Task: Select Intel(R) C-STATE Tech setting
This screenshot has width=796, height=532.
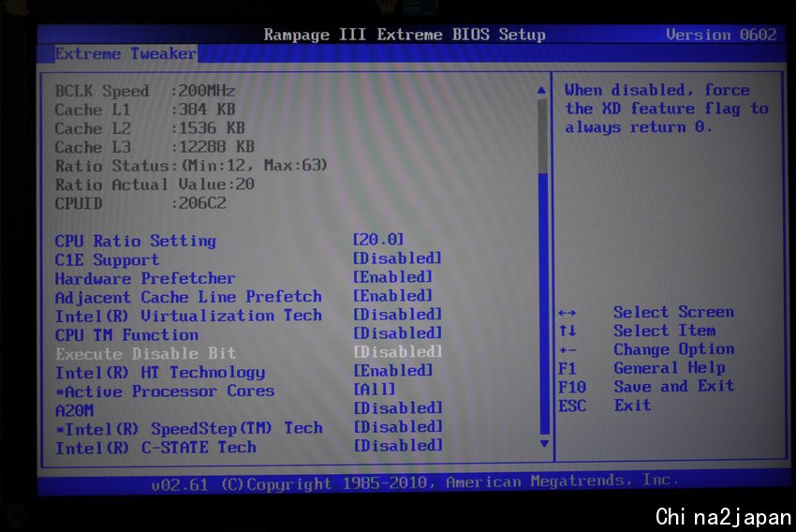Action: click(x=155, y=448)
